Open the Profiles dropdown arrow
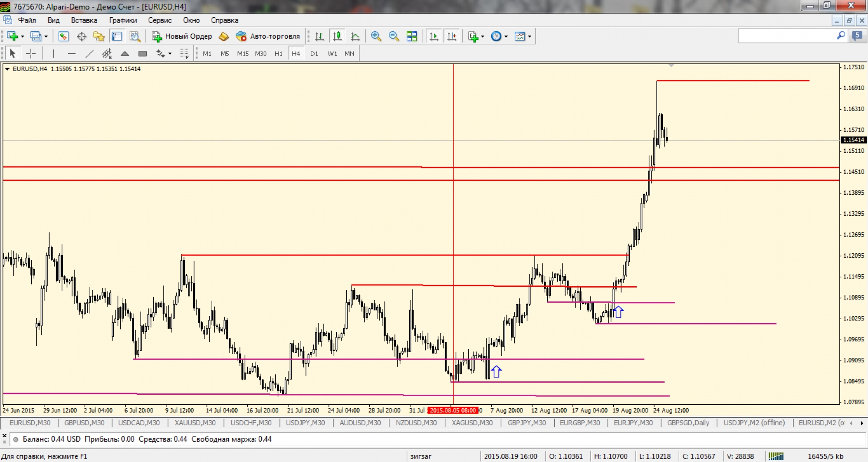 [x=46, y=36]
